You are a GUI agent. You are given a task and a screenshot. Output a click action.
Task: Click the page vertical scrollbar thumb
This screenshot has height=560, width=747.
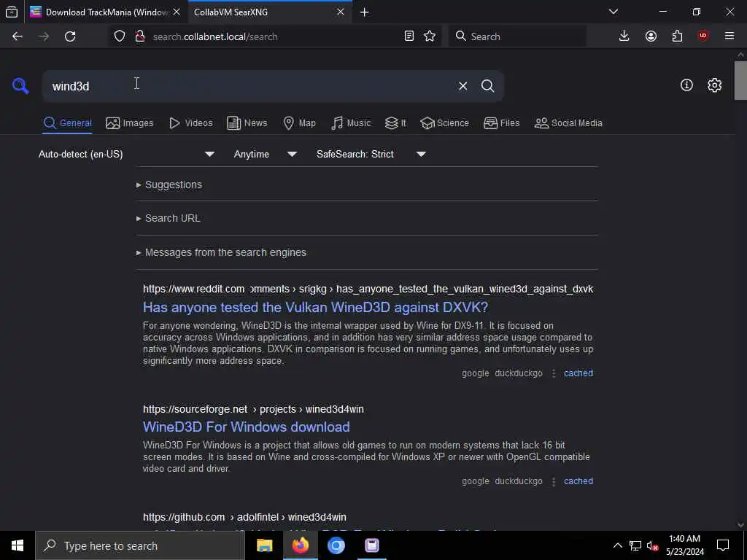point(740,81)
